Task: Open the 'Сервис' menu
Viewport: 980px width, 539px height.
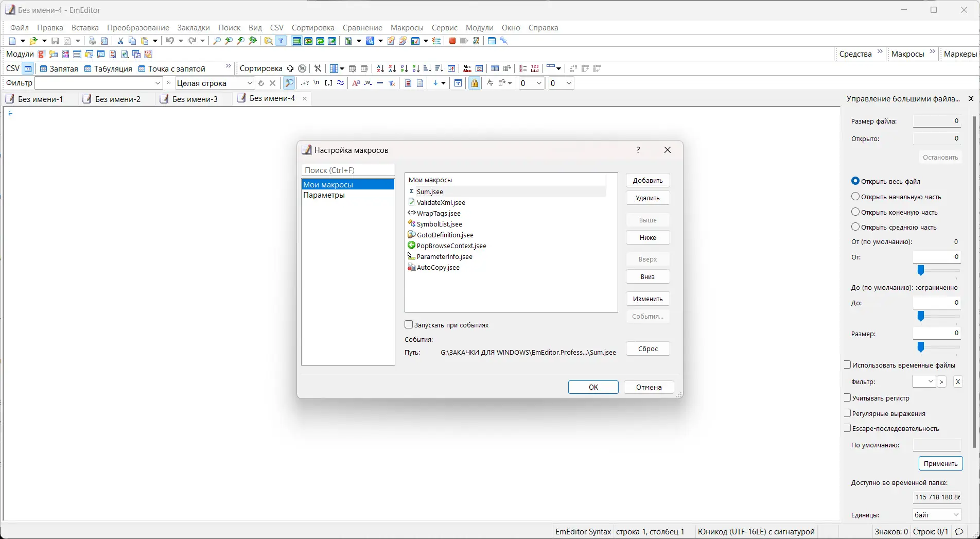Action: click(x=445, y=28)
